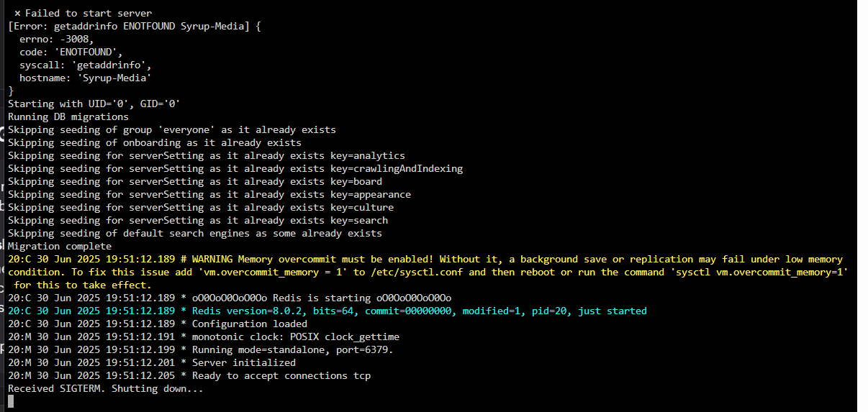The width and height of the screenshot is (868, 412).
Task: Click the key=analytics text
Action: [368, 156]
